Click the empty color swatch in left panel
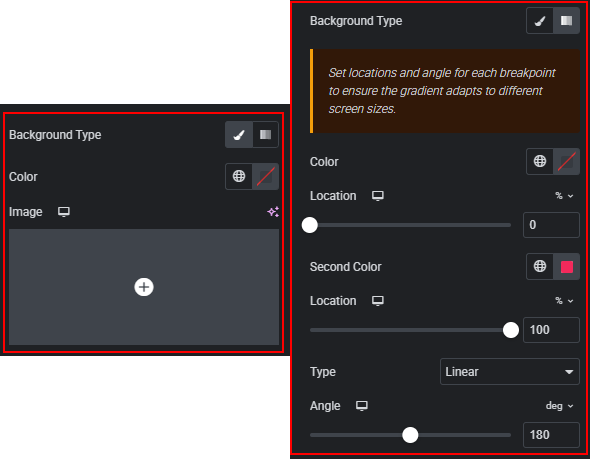The image size is (590, 459). [x=266, y=176]
